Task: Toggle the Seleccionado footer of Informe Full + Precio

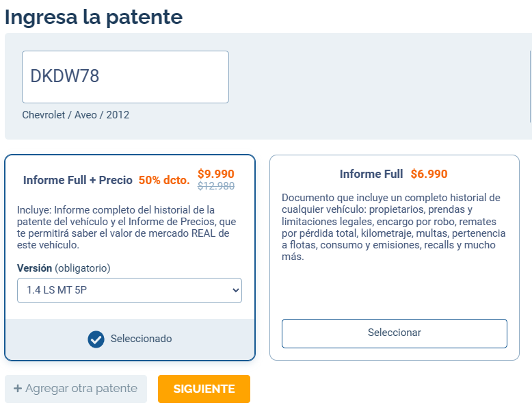Action: click(x=130, y=339)
